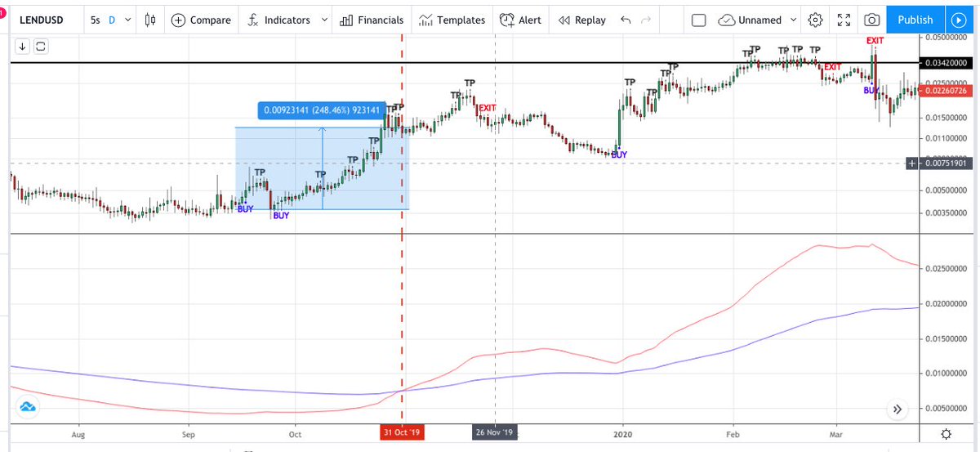The image size is (980, 452).
Task: Open indicator Templates menu
Action: pos(452,20)
